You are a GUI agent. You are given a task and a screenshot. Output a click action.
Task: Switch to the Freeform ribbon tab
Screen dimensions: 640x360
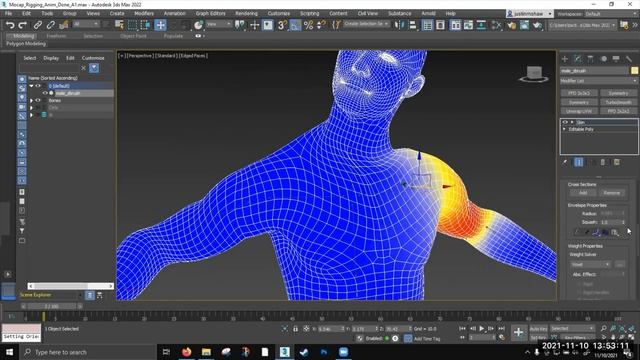click(56, 36)
